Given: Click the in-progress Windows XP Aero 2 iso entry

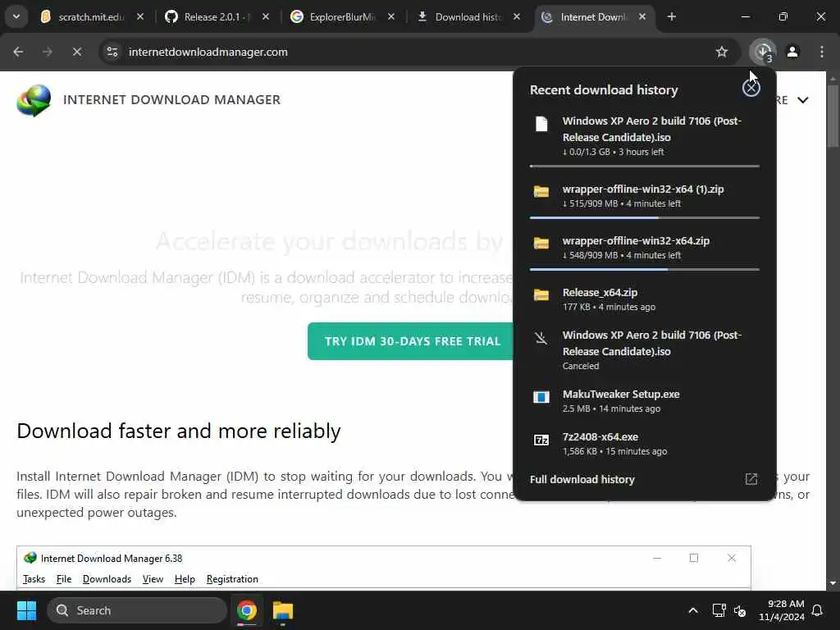Looking at the screenshot, I should (645, 135).
